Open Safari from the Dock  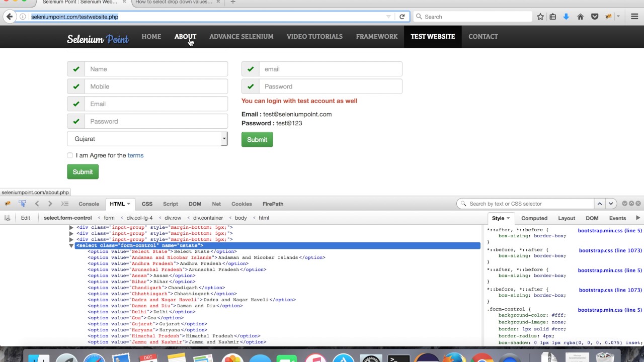tap(94, 358)
